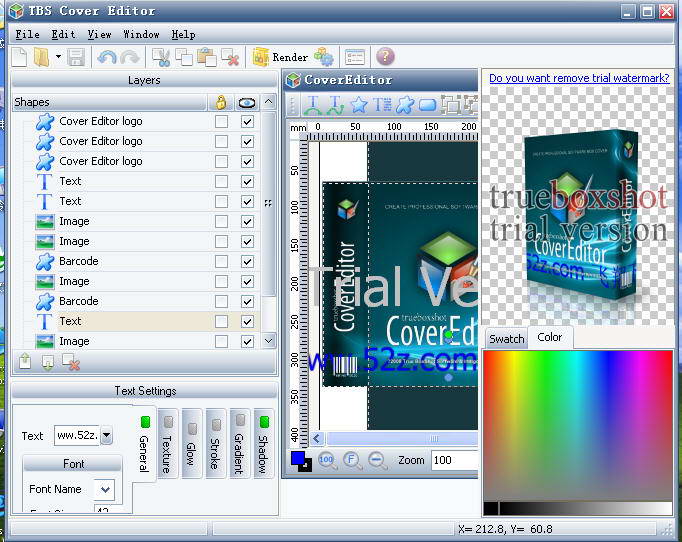
Task: Click canvas horizontal scroll left arrow
Action: [x=317, y=438]
